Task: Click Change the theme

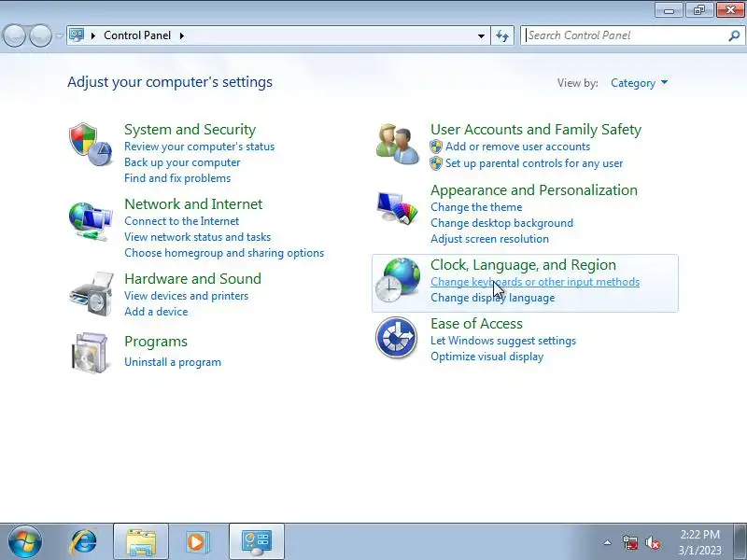Action: point(476,207)
